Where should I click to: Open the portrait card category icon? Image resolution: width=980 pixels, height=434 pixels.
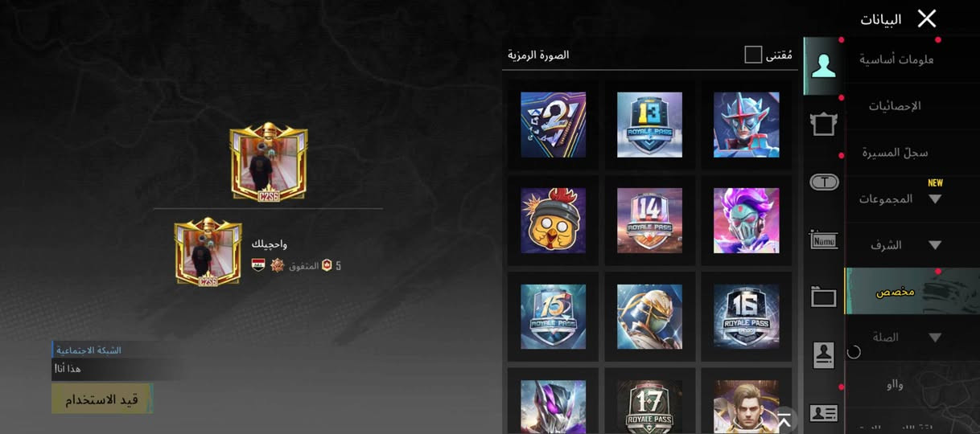tap(823, 355)
